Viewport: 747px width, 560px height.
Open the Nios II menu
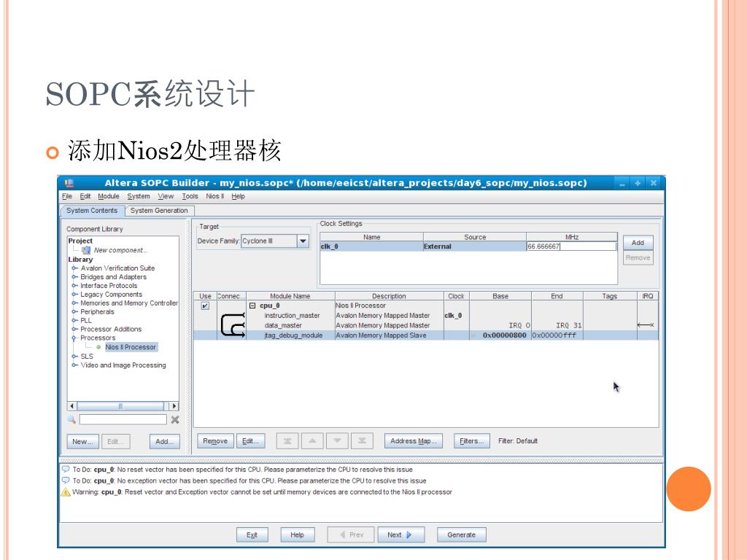point(215,196)
